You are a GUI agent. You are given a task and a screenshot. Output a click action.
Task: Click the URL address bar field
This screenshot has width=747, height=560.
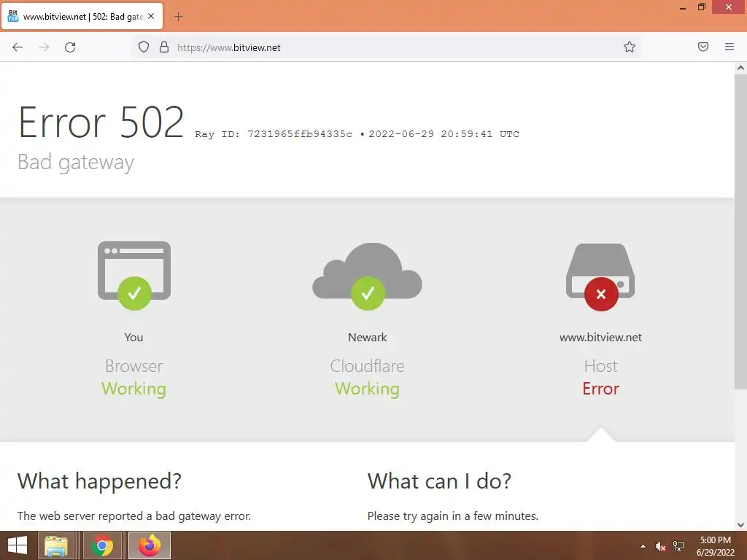pyautogui.click(x=386, y=47)
